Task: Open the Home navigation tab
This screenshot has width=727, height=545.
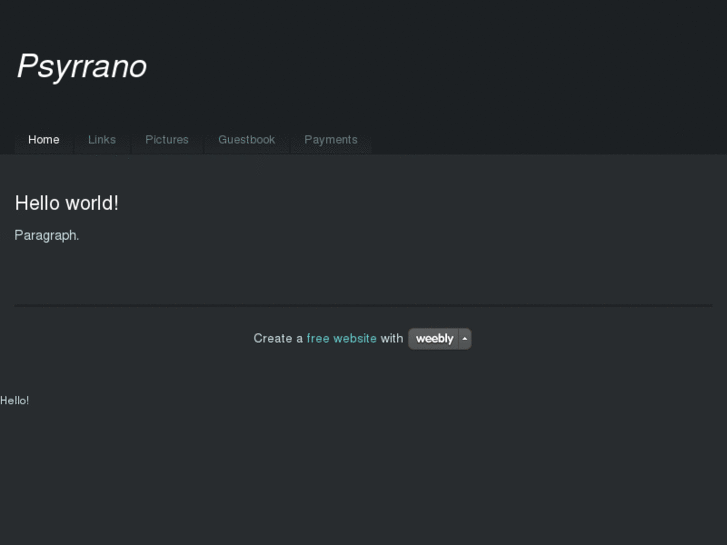Action: (44, 140)
